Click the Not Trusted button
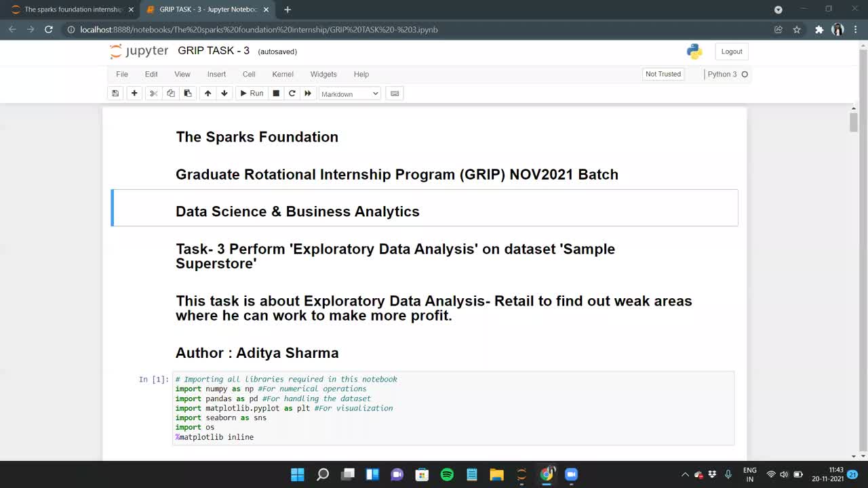This screenshot has height=488, width=868. (x=663, y=74)
